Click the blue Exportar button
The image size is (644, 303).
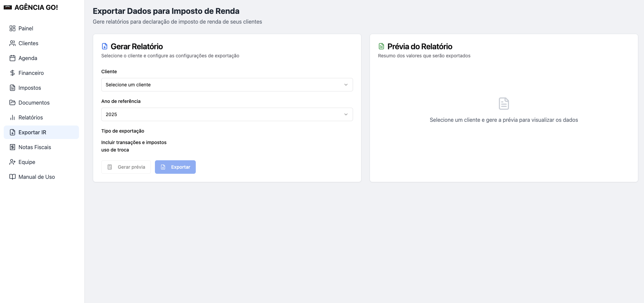tap(175, 167)
